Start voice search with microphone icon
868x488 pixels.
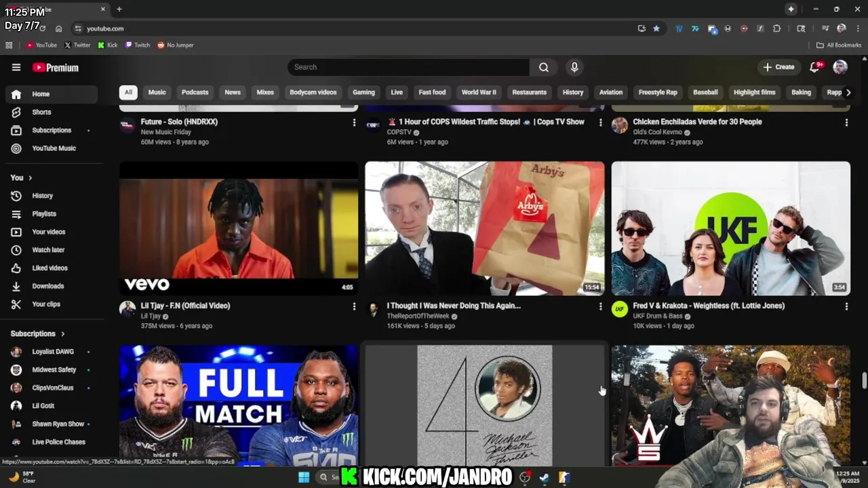point(574,67)
